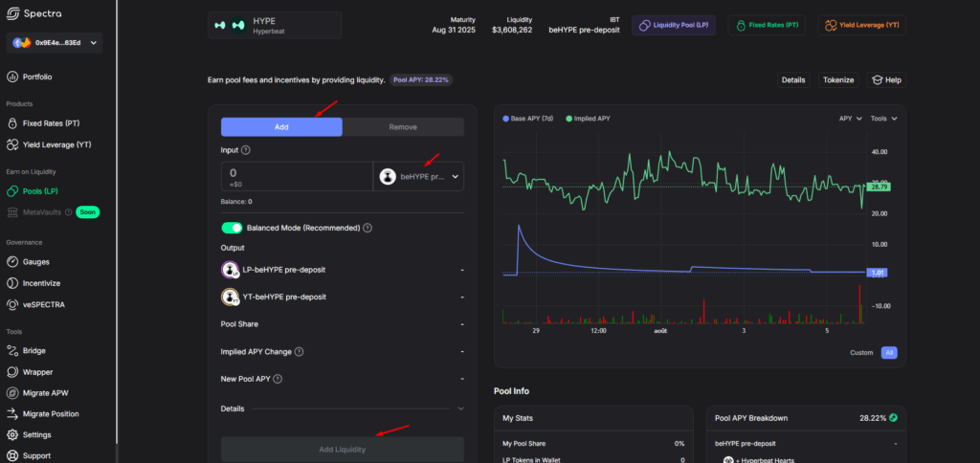This screenshot has height=463, width=980.
Task: Click the Settings gear icon
Action: tap(11, 435)
